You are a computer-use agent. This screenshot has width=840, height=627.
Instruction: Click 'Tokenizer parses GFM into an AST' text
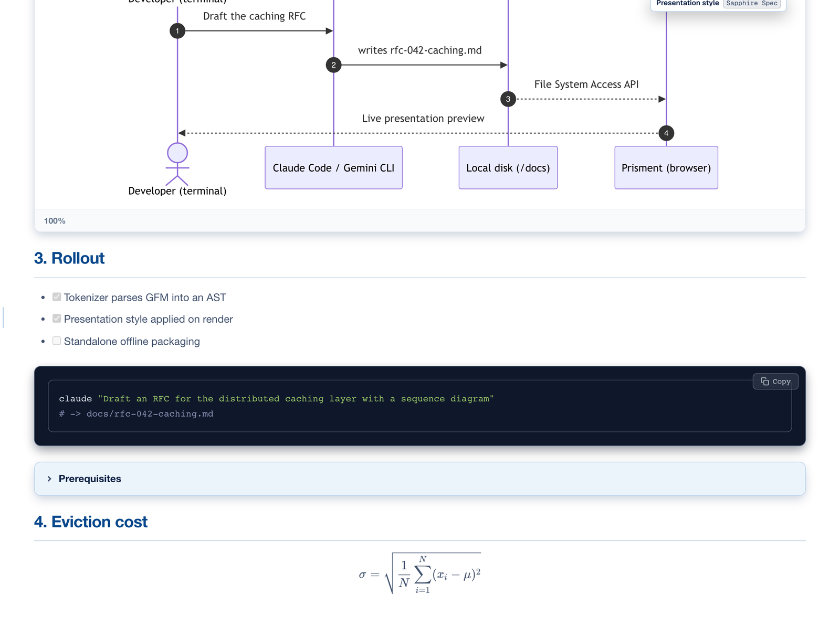point(145,297)
